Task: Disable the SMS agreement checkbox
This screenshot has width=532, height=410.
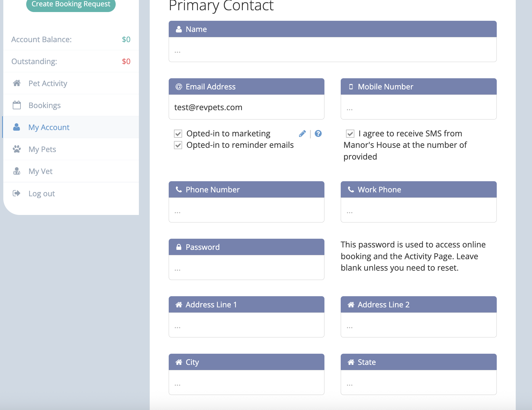Action: 350,133
